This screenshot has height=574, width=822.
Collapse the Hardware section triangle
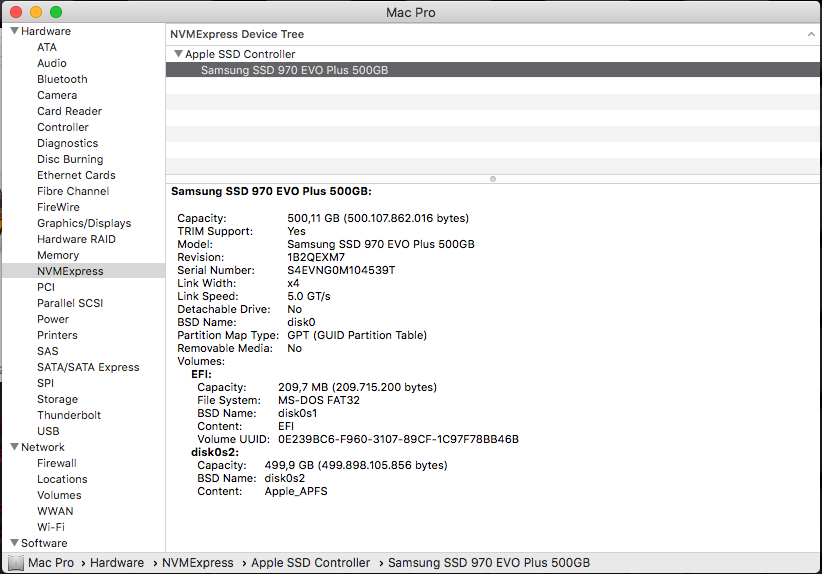point(15,31)
